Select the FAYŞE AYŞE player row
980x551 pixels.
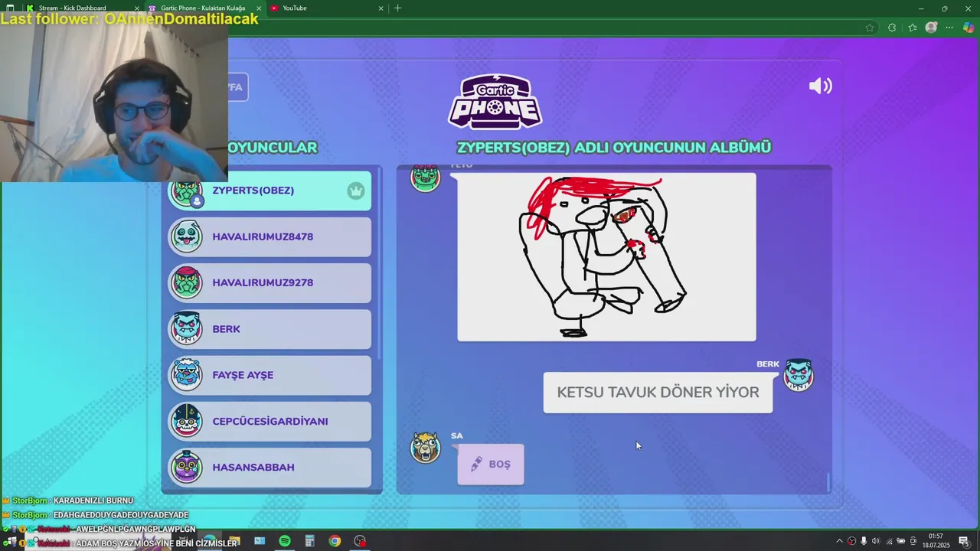coord(269,375)
